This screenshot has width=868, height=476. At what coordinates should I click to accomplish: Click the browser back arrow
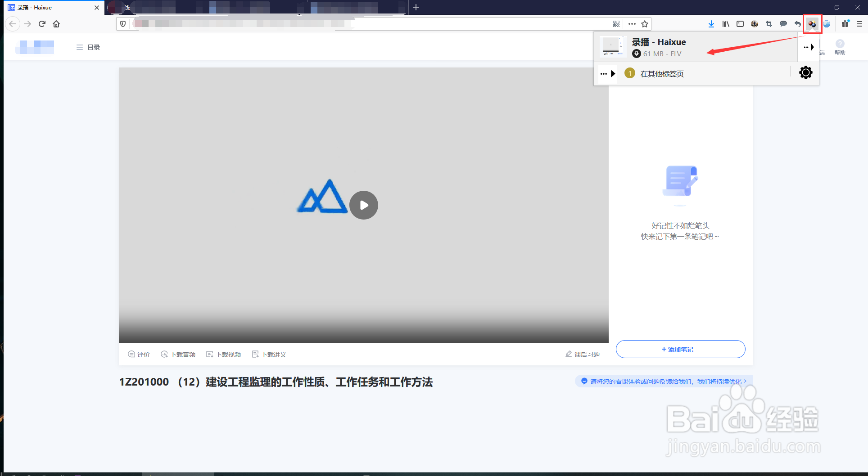[x=13, y=24]
